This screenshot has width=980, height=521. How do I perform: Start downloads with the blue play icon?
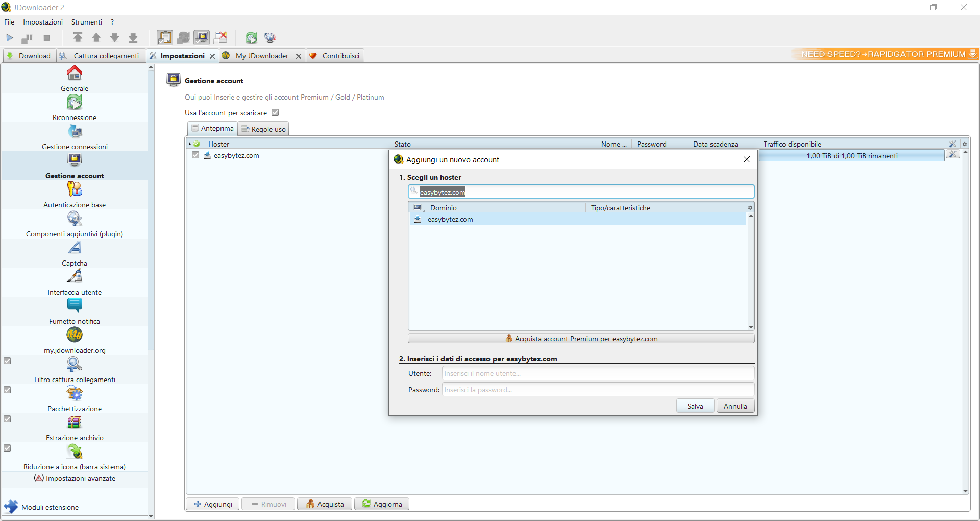point(10,38)
